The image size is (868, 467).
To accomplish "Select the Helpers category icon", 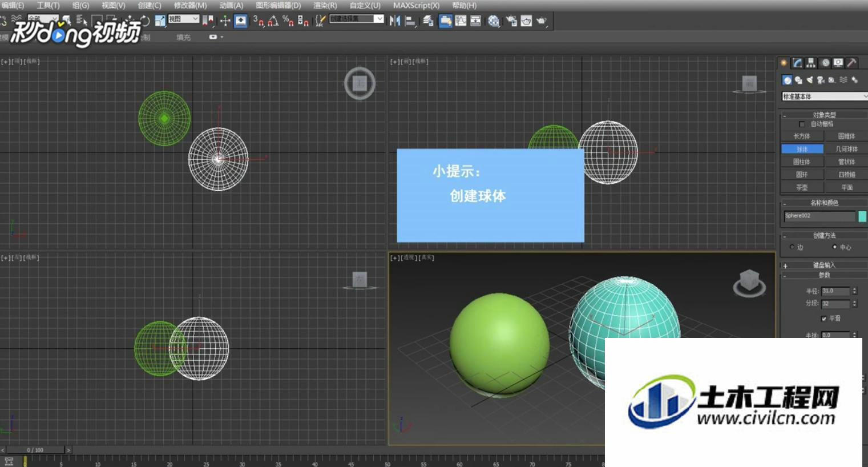I will click(831, 80).
